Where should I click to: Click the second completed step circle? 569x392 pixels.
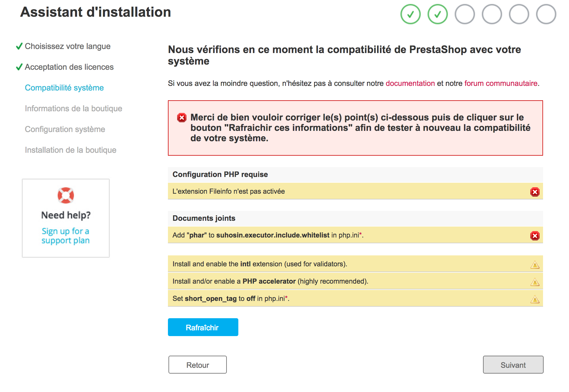click(437, 14)
